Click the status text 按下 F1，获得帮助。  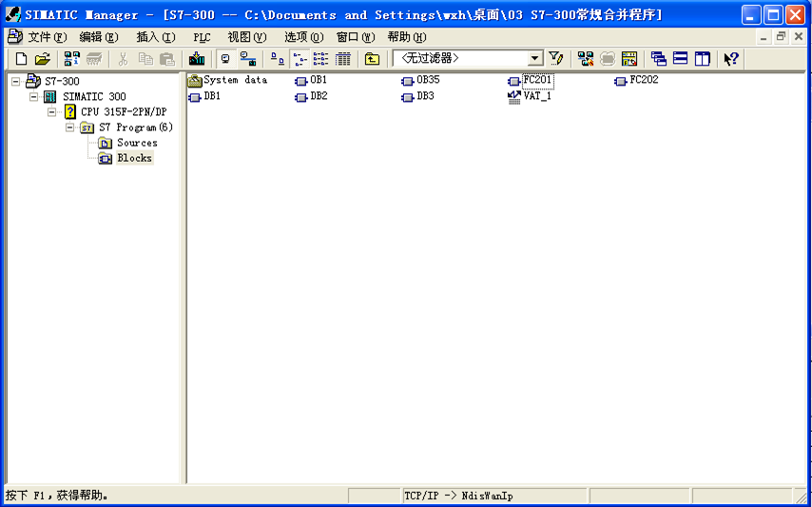click(x=57, y=497)
